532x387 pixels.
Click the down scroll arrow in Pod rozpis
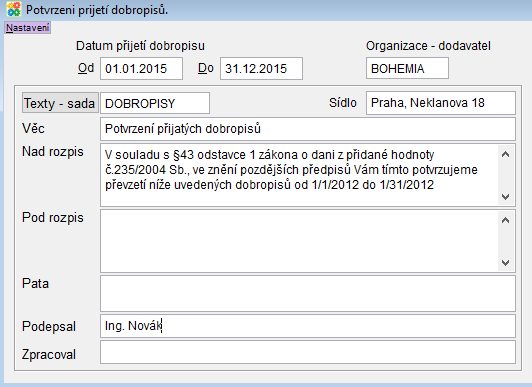[x=506, y=263]
